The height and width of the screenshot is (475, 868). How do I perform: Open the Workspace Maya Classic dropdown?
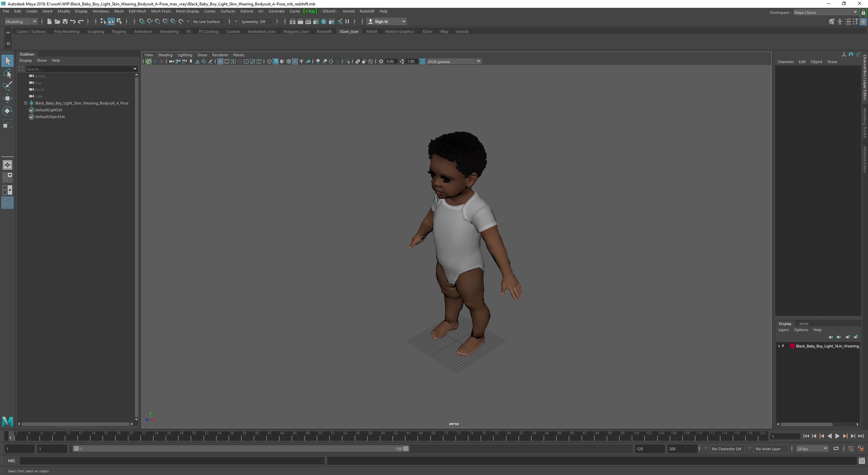point(826,13)
